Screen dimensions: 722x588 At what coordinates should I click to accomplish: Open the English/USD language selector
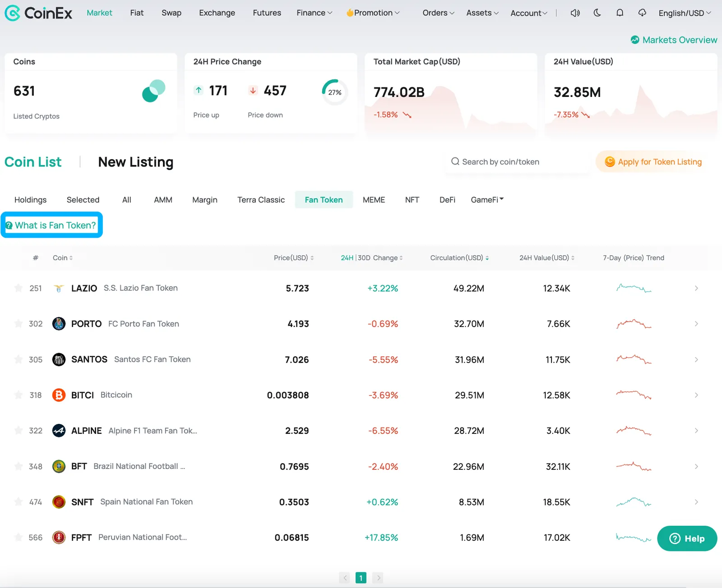click(685, 13)
